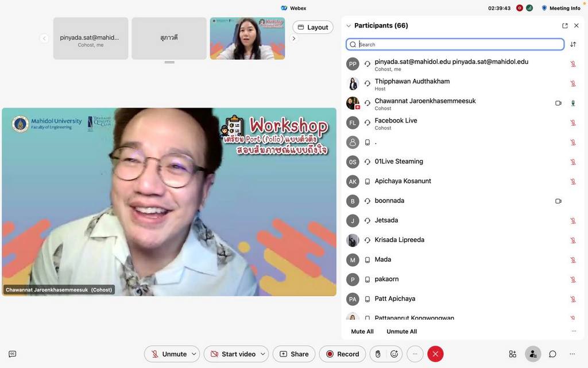Click the Unmute All button
588x368 pixels.
[x=402, y=331]
